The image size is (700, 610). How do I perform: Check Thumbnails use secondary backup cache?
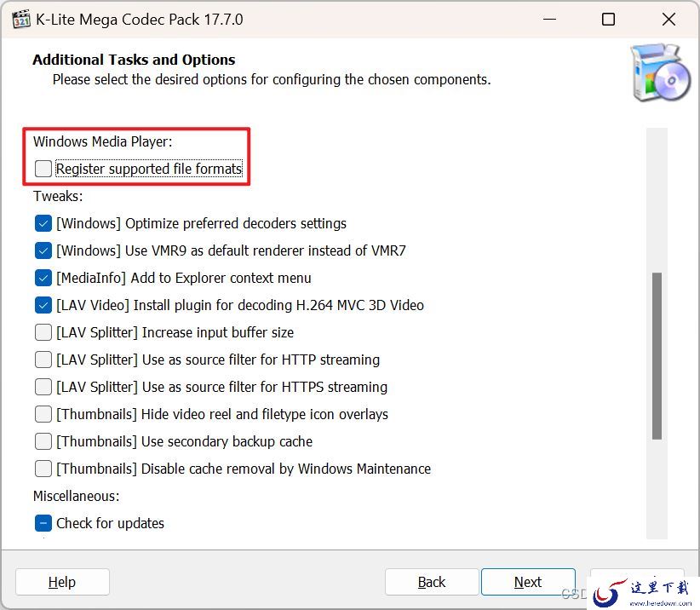click(43, 441)
